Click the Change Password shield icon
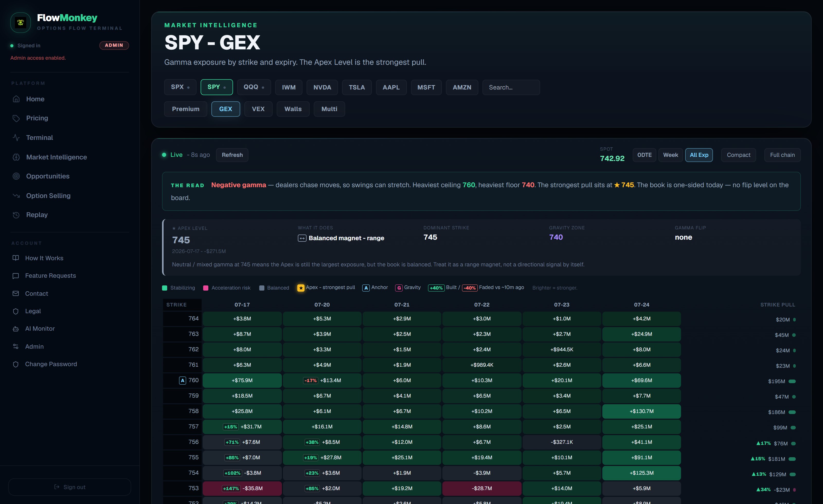The width and height of the screenshot is (823, 504). (x=16, y=364)
